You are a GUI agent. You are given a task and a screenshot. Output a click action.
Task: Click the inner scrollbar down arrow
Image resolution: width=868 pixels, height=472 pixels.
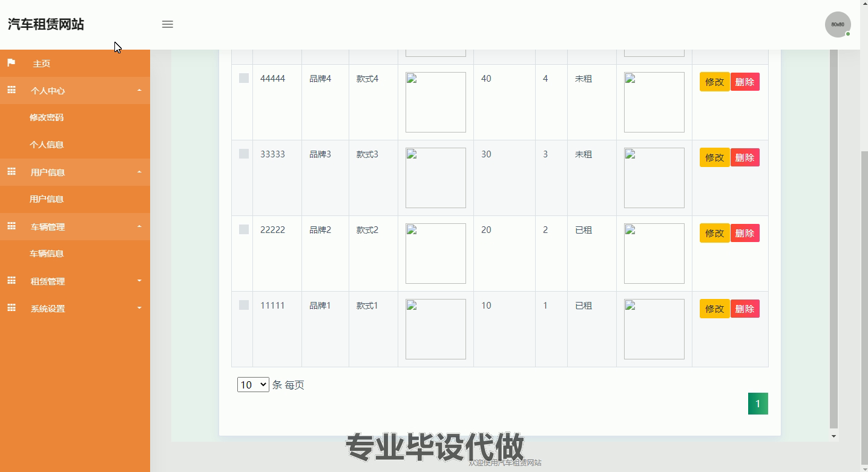click(833, 436)
